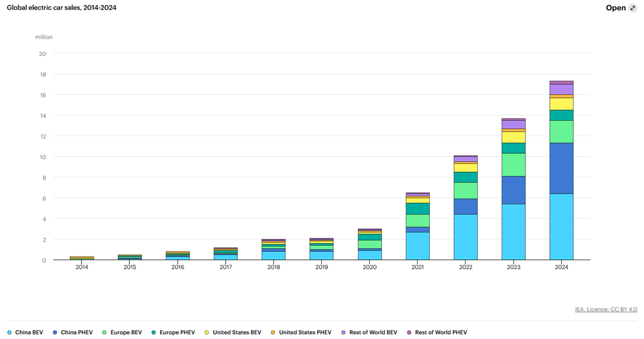The width and height of the screenshot is (644, 339).
Task: Select dark blue China PHEV segment in 2024
Action: [x=561, y=168]
